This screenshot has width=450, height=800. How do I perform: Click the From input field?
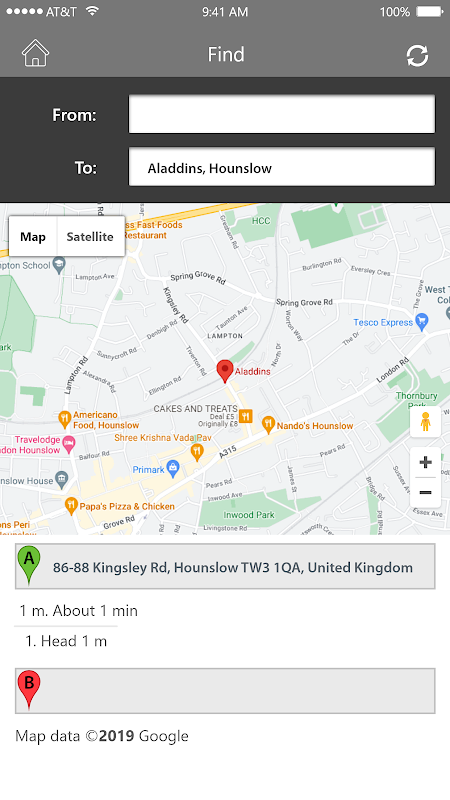click(282, 114)
